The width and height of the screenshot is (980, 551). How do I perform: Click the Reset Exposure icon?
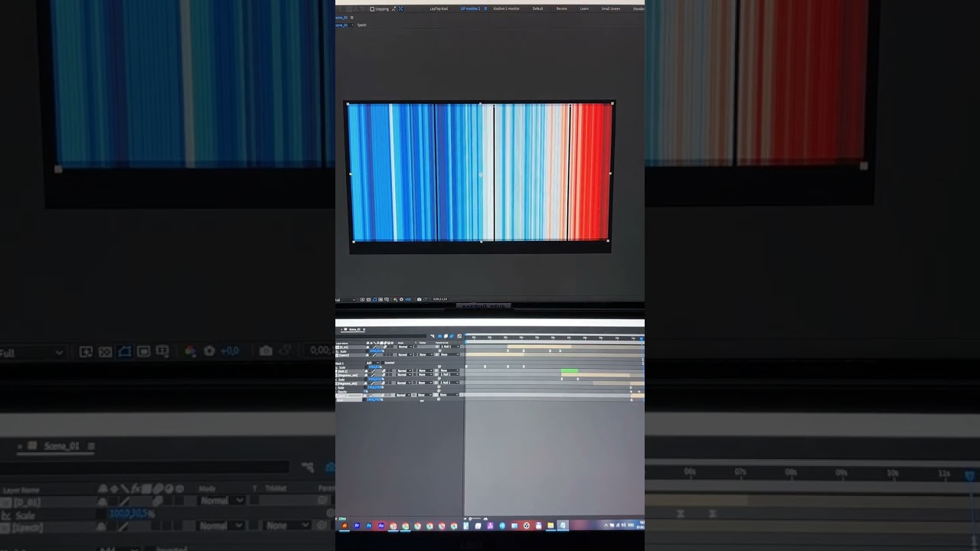pos(401,299)
